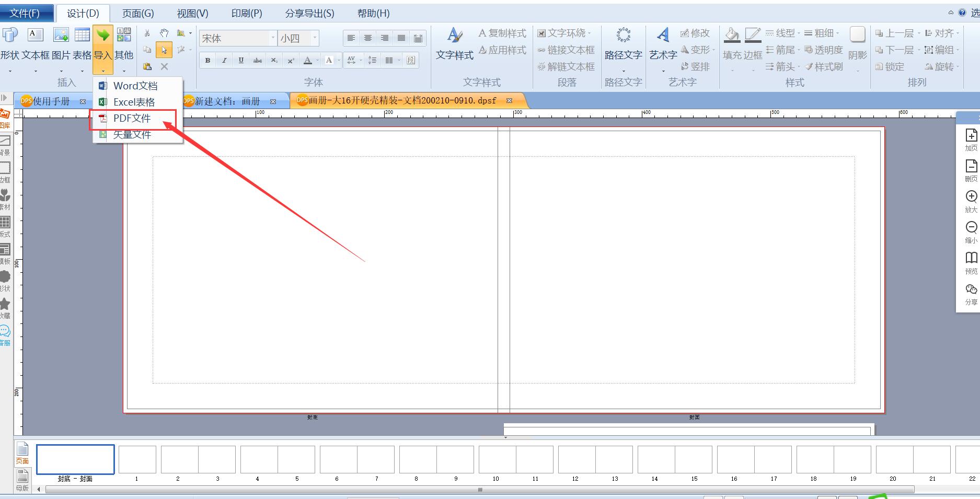Image resolution: width=980 pixels, height=499 pixels.
Task: Open the 透明度 transparency control
Action: tap(824, 50)
